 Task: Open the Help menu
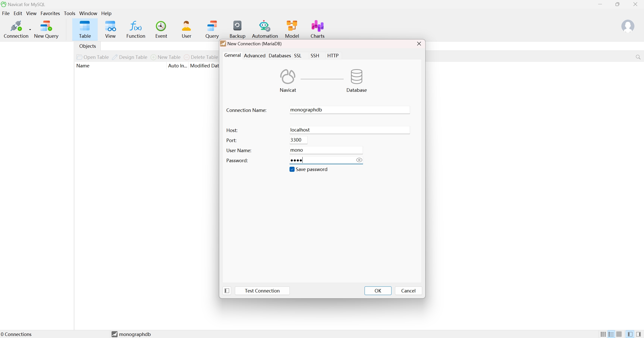(x=106, y=13)
